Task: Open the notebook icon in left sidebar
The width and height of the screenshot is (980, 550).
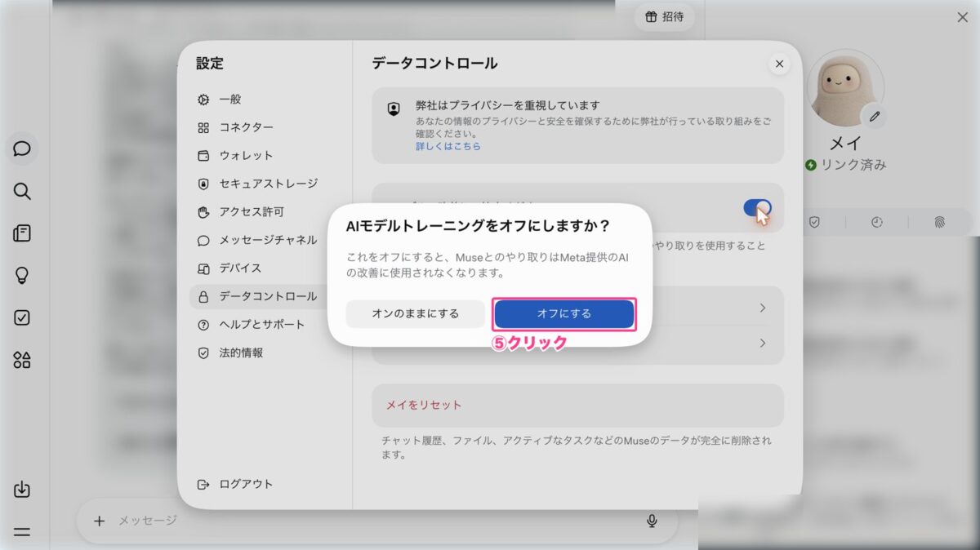Action: pyautogui.click(x=22, y=233)
